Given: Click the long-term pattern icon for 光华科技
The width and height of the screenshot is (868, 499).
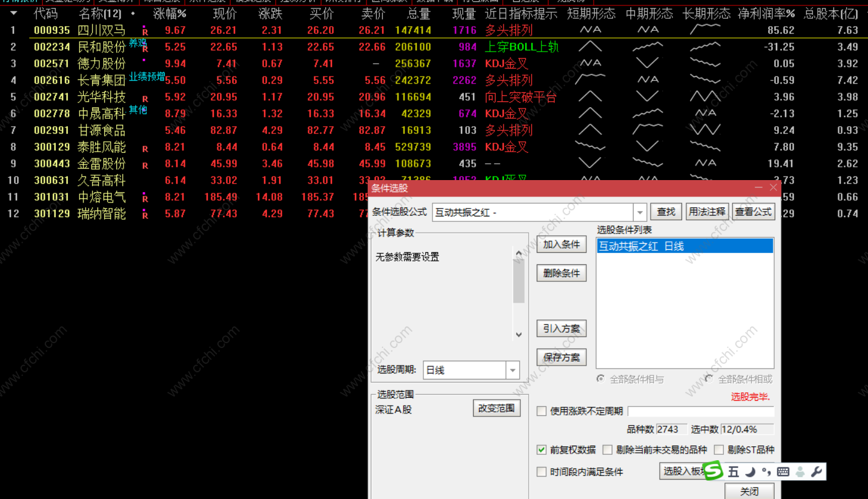Looking at the screenshot, I should (x=706, y=96).
